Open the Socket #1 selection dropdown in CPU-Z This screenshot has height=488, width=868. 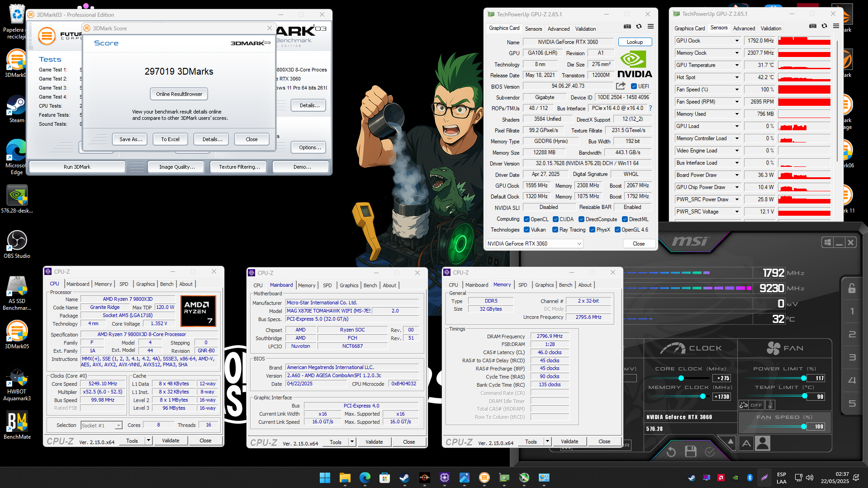point(101,426)
